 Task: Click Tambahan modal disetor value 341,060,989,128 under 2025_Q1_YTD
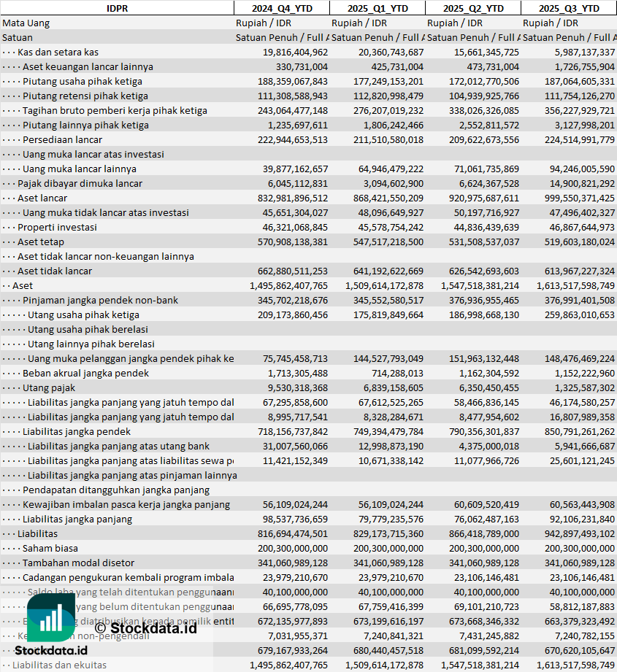coord(388,562)
